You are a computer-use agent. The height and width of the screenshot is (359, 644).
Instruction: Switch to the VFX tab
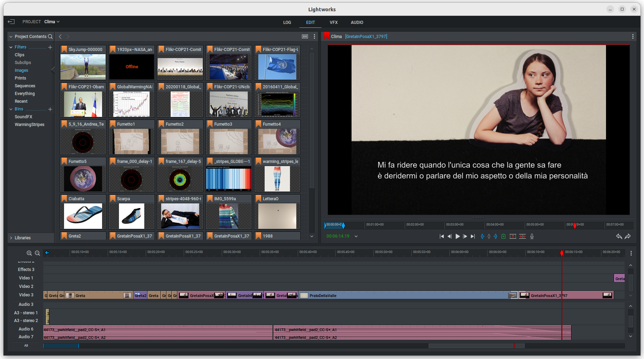pyautogui.click(x=333, y=23)
